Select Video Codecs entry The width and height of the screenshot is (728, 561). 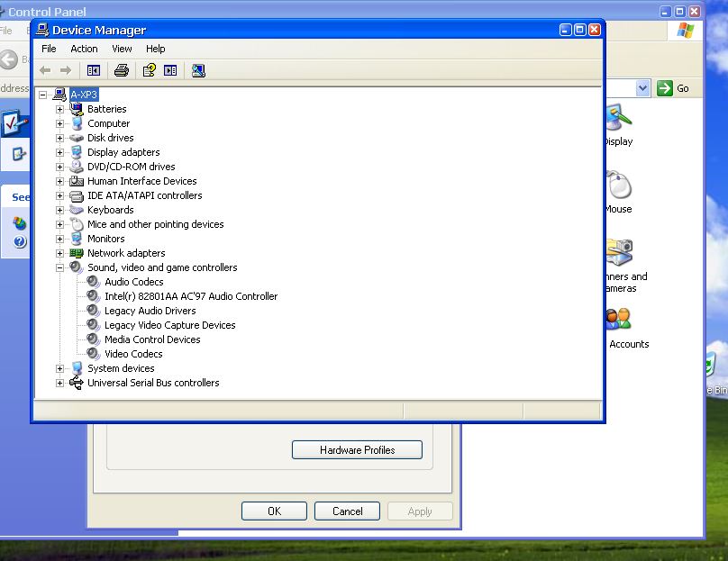tap(133, 354)
